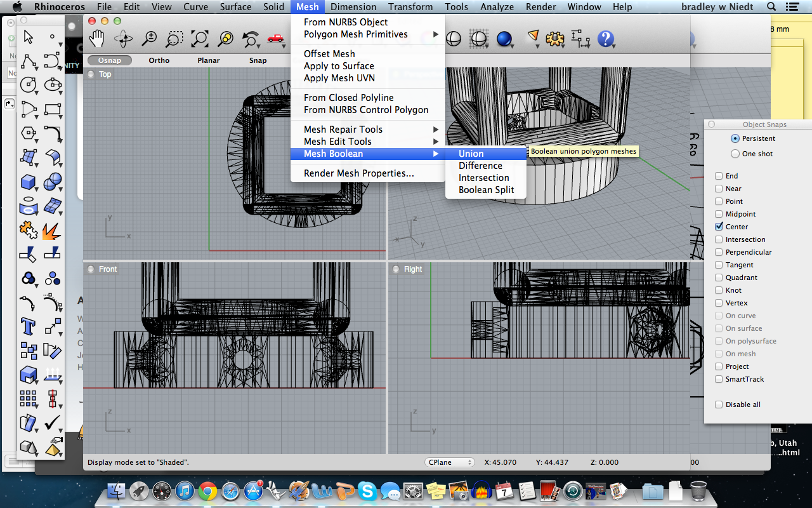Choose Union from Mesh Boolean submenu

pos(486,154)
